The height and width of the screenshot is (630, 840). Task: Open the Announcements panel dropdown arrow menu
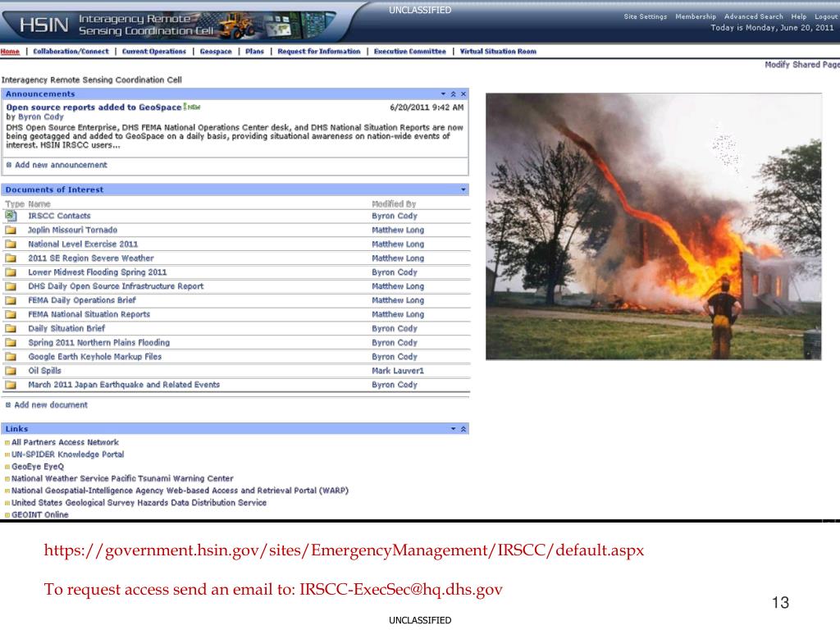click(x=443, y=94)
